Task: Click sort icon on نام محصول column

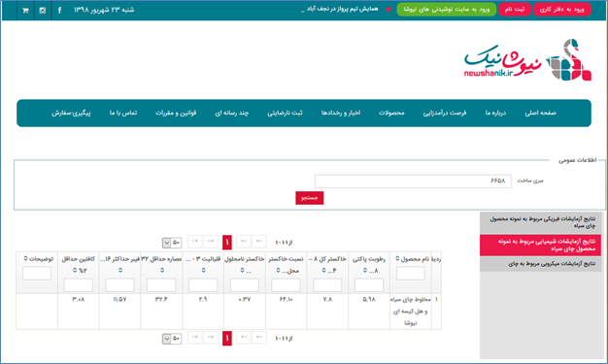Action: click(x=397, y=258)
